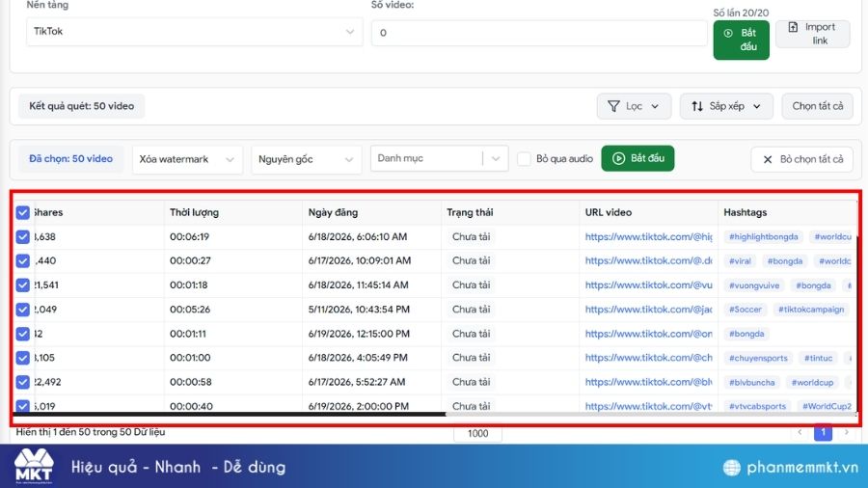
Task: Click the URL video column header
Action: [x=609, y=212]
